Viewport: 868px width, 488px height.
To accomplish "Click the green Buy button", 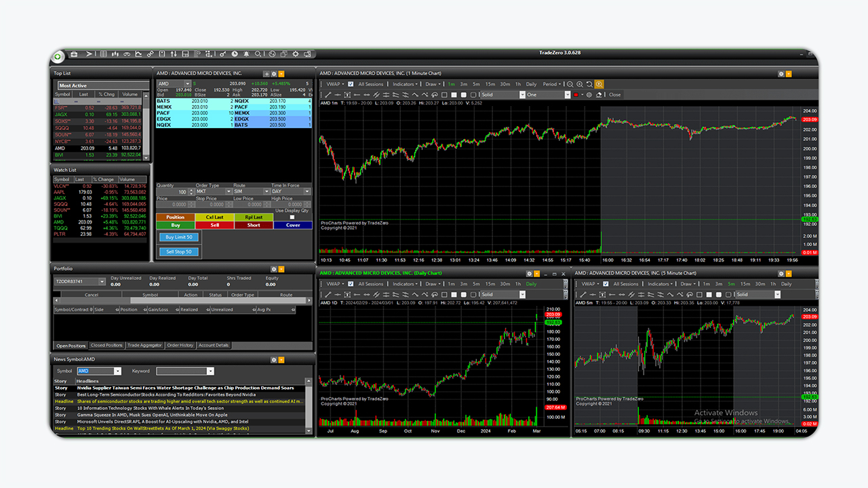I will 176,225.
